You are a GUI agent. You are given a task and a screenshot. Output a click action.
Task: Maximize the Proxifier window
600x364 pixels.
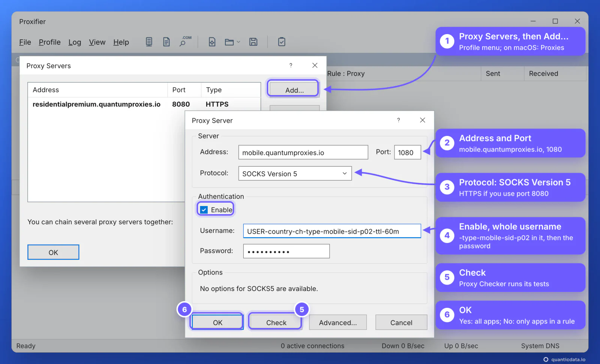(x=555, y=21)
